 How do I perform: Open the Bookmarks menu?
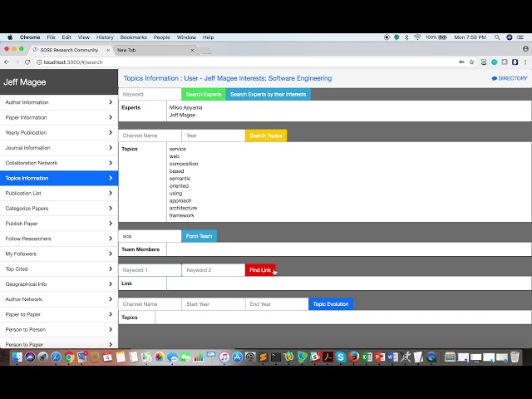click(x=133, y=37)
